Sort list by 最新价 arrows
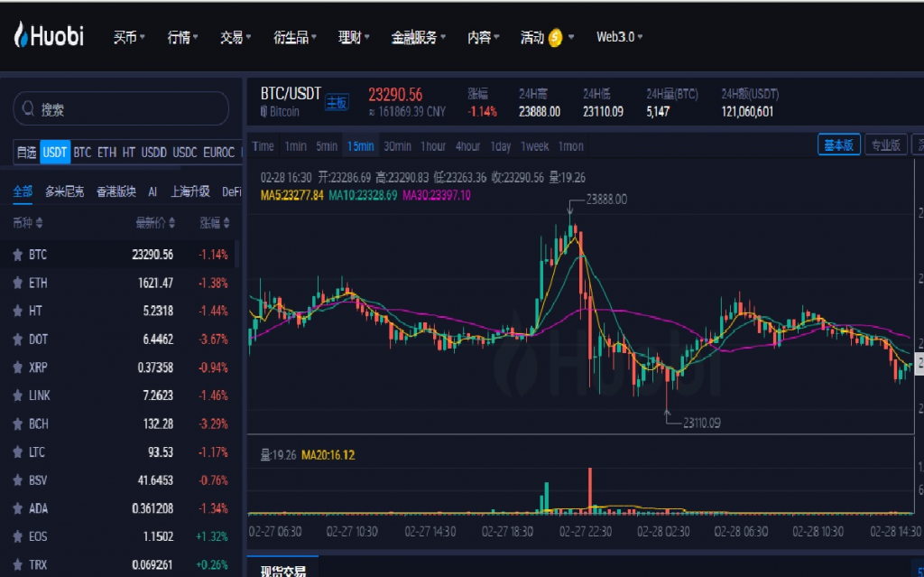Viewport: 924px width, 577px height. pyautogui.click(x=172, y=223)
